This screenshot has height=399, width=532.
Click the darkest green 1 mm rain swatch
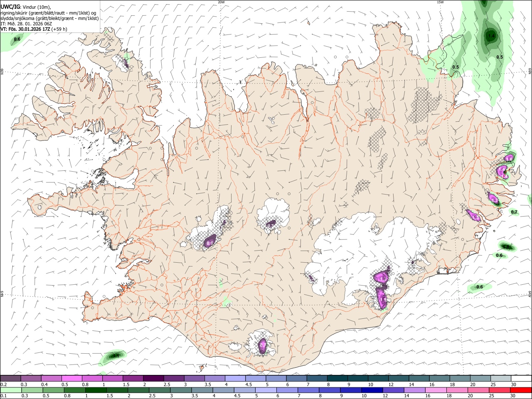(96, 390)
